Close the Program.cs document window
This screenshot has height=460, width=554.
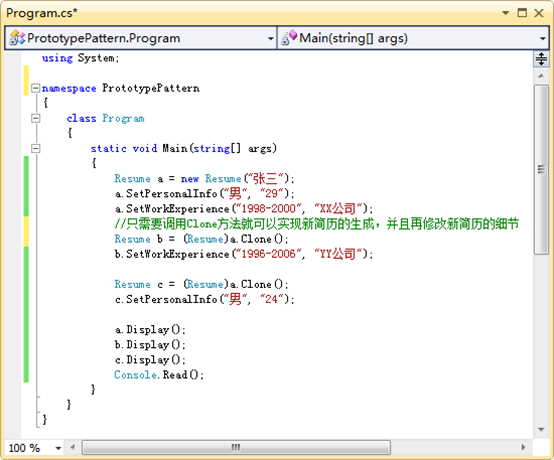click(x=539, y=13)
